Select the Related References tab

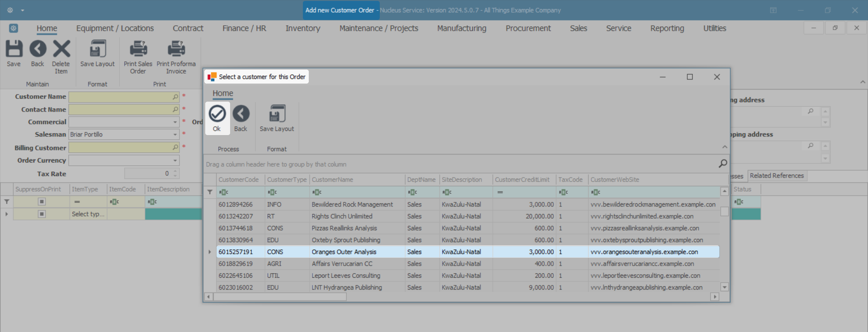point(776,176)
